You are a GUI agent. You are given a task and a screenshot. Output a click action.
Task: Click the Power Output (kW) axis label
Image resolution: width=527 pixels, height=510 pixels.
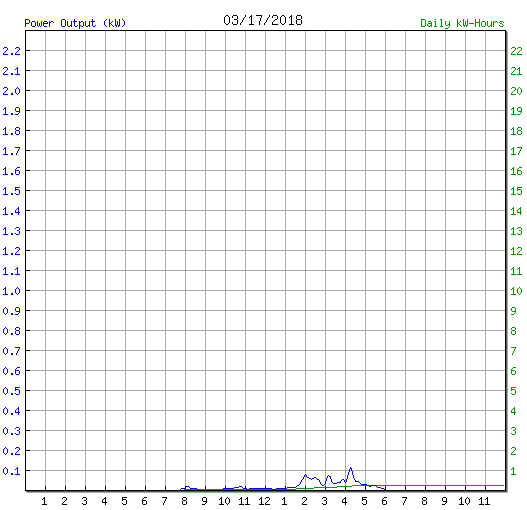[75, 23]
